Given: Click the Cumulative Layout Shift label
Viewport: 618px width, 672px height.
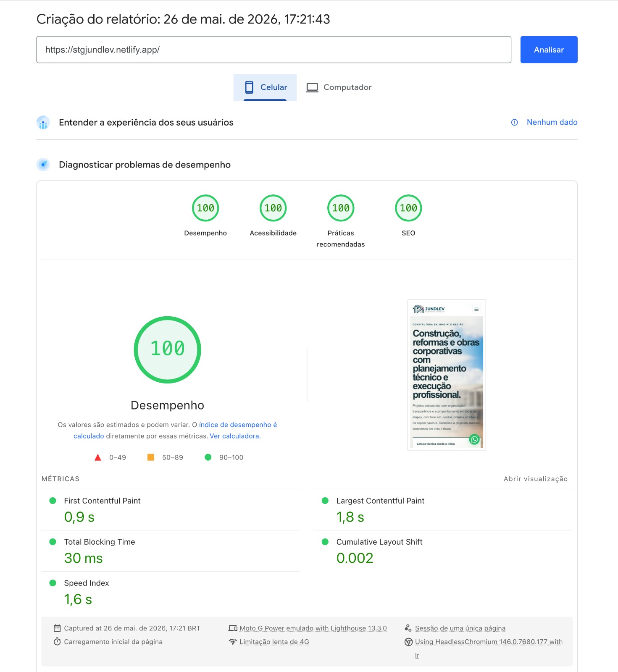Looking at the screenshot, I should click(x=379, y=542).
